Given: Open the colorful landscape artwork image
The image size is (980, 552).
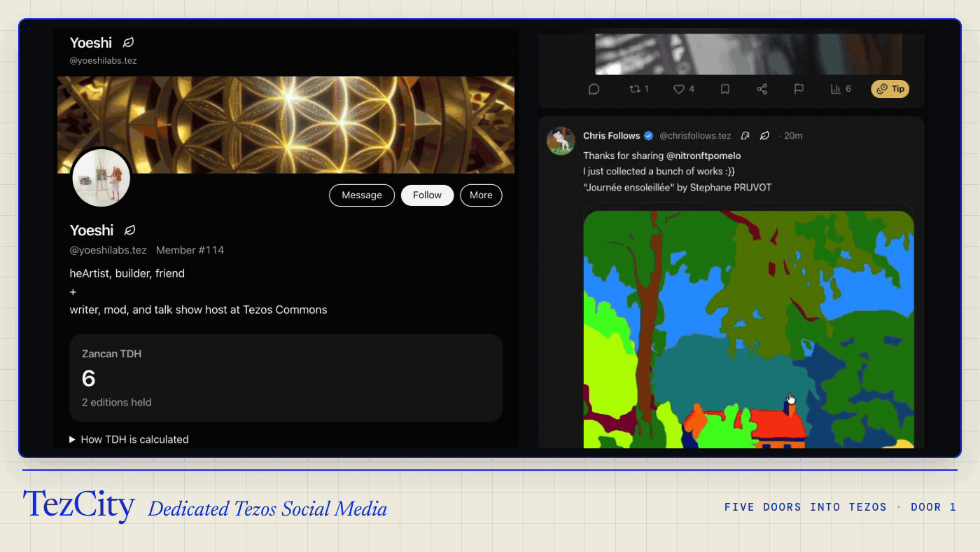Looking at the screenshot, I should tap(748, 329).
